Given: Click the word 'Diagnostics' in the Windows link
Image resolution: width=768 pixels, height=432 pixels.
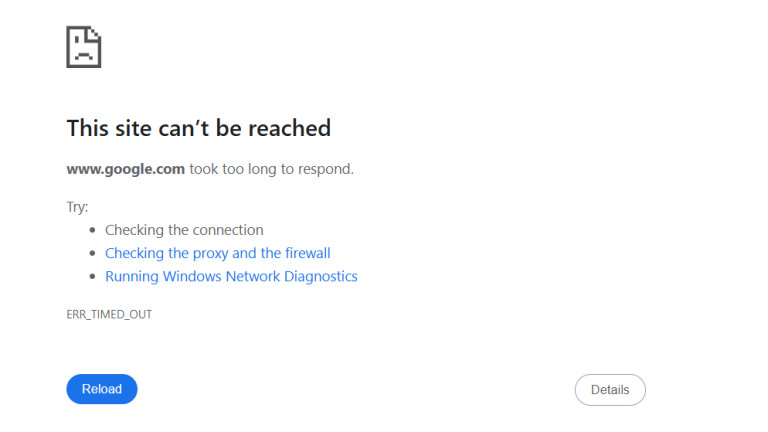Looking at the screenshot, I should pyautogui.click(x=316, y=276).
